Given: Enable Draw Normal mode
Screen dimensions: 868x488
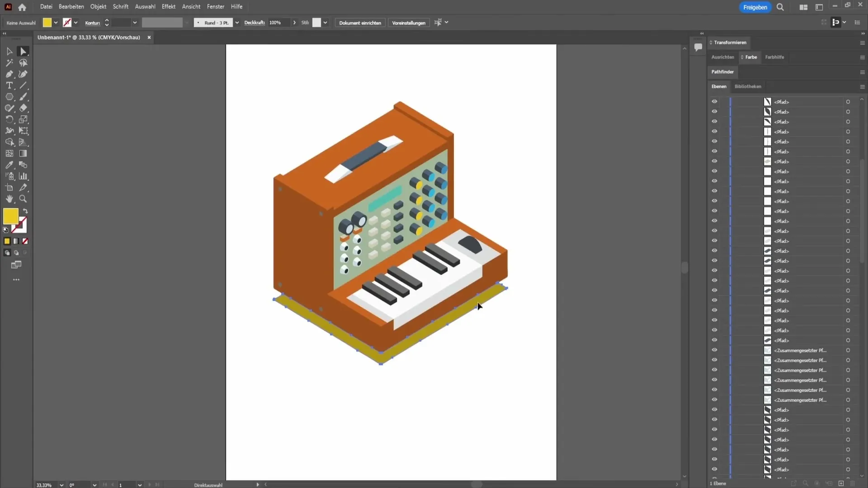Looking at the screenshot, I should click(x=7, y=253).
